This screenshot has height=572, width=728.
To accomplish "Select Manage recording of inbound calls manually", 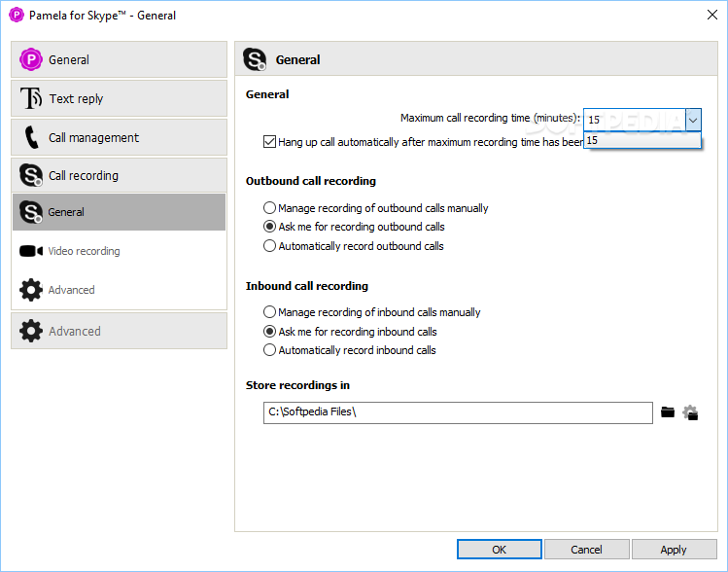I will pyautogui.click(x=269, y=312).
